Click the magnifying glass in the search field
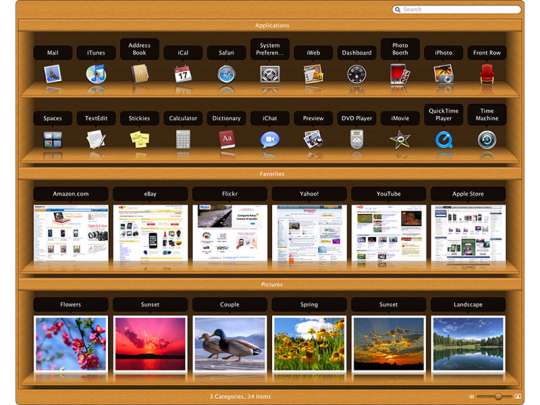 point(397,10)
